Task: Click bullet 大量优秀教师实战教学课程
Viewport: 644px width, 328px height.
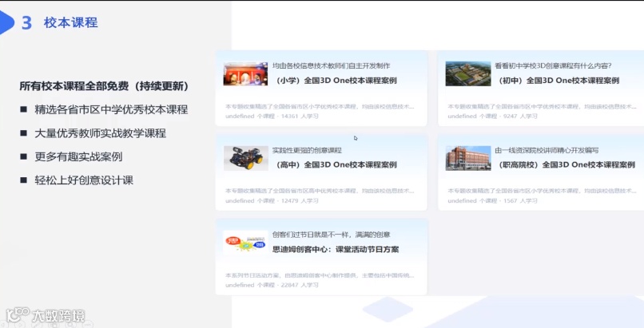Action: point(100,133)
